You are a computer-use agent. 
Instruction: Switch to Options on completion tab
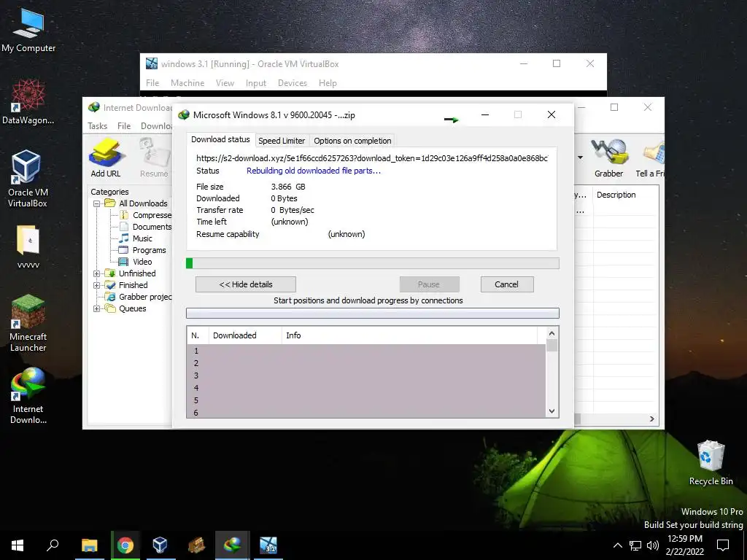click(352, 141)
